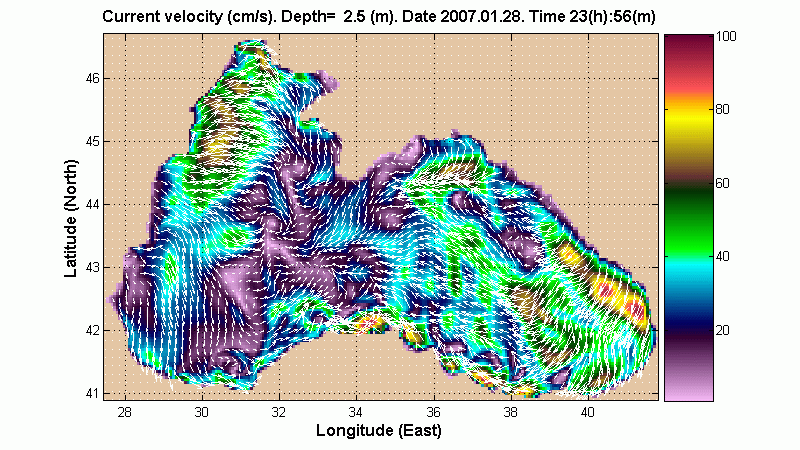Click the 'Latitude (North)' axis label
This screenshot has height=450, width=800.
pyautogui.click(x=71, y=218)
